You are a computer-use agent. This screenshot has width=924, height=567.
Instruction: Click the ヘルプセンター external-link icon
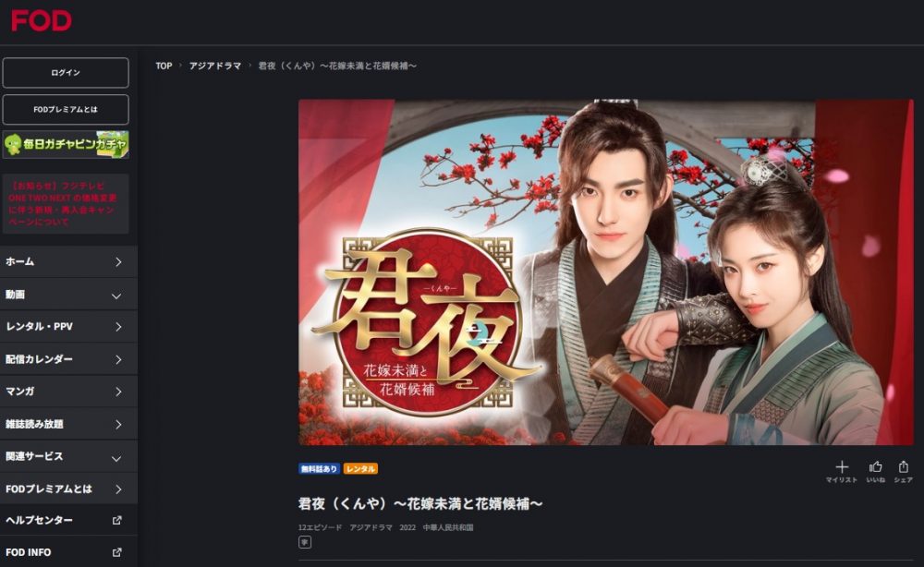coord(116,521)
